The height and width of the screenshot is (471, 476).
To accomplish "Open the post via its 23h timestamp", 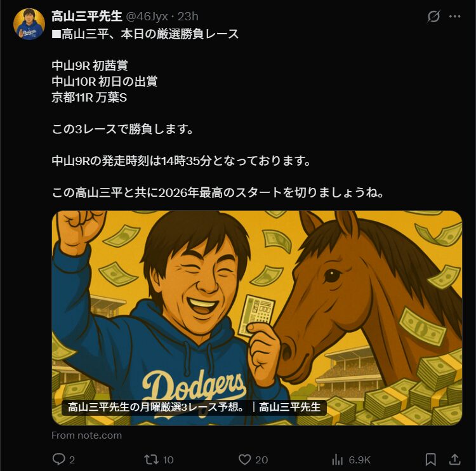I will [x=188, y=17].
